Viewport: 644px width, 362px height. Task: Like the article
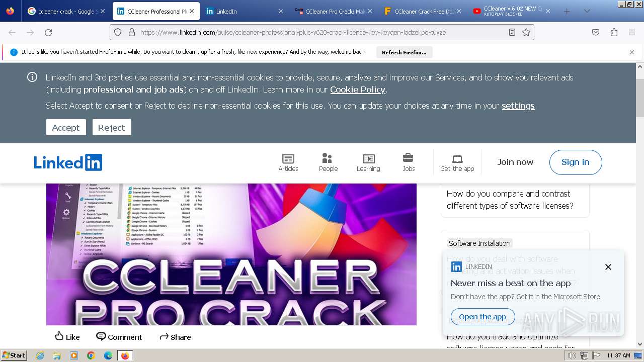pos(67,337)
